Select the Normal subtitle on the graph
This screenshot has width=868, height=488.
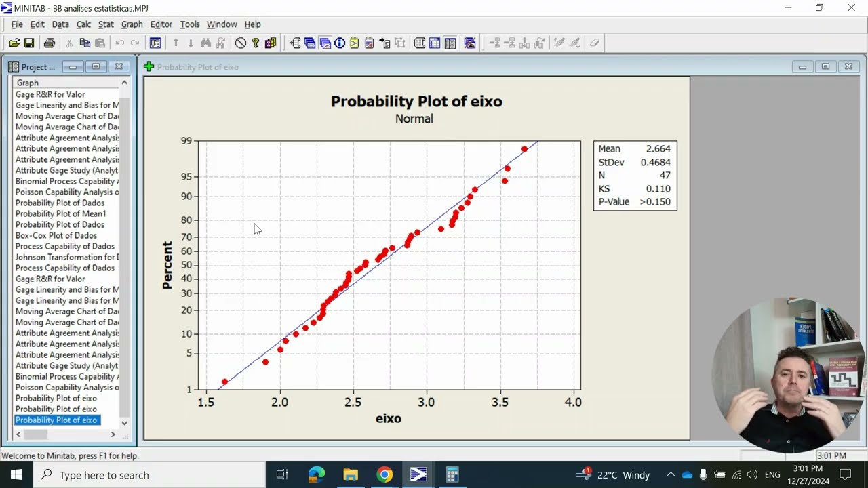[x=414, y=119]
